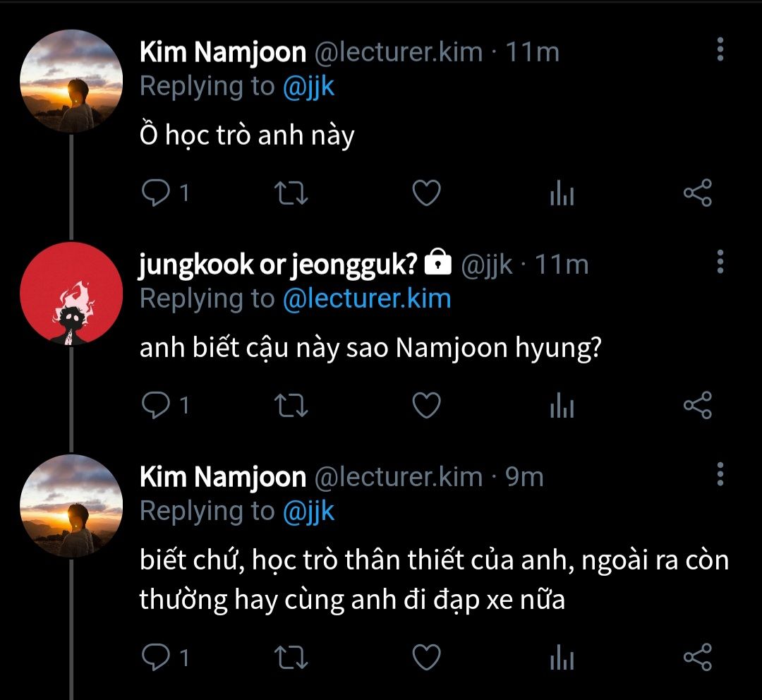762x700 pixels.
Task: Share the jungkook or jeongguk tweet
Action: pyautogui.click(x=698, y=406)
